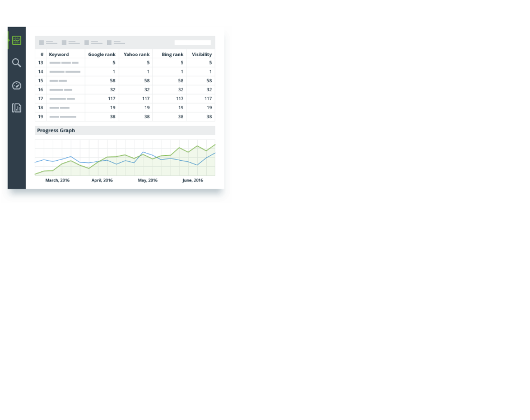This screenshot has width=530, height=420.
Task: Click the June, 2016 graph label
Action: [193, 180]
